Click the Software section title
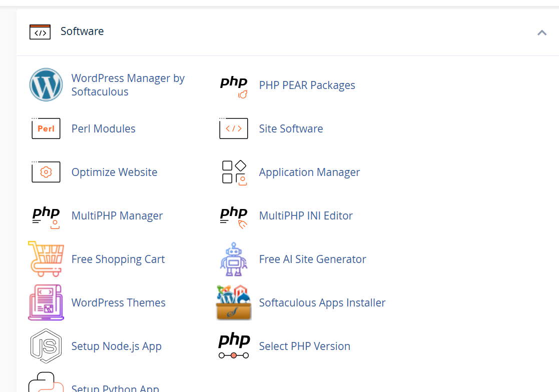Viewport: 559px width, 392px height. tap(82, 31)
